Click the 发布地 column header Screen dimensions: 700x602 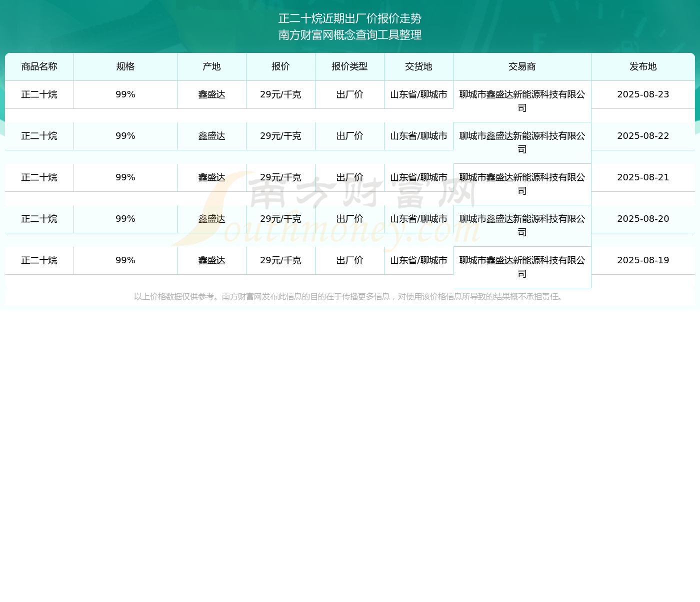(x=643, y=66)
